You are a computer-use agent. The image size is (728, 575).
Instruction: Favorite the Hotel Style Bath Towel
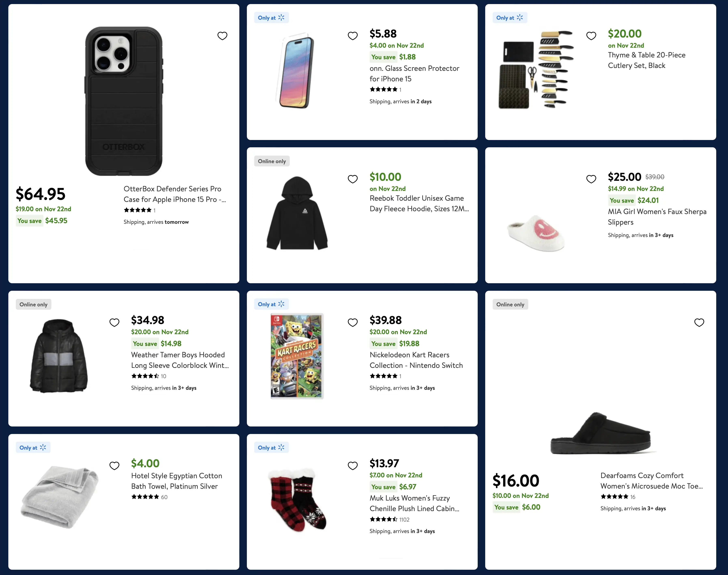tap(114, 466)
